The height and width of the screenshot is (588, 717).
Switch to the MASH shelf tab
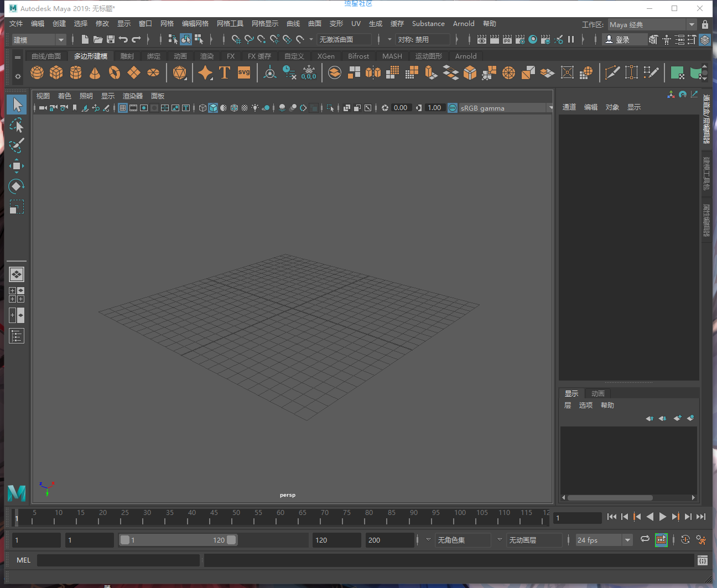tap(392, 56)
